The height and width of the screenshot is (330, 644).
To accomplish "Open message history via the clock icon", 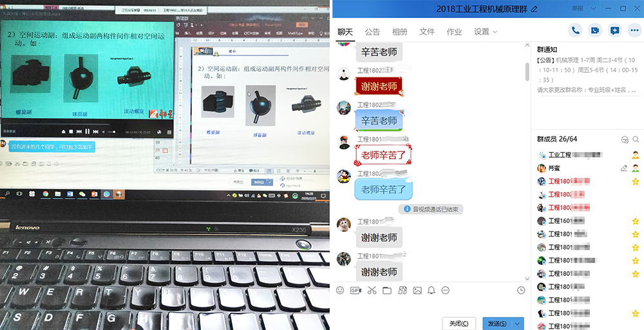I will pos(521,291).
